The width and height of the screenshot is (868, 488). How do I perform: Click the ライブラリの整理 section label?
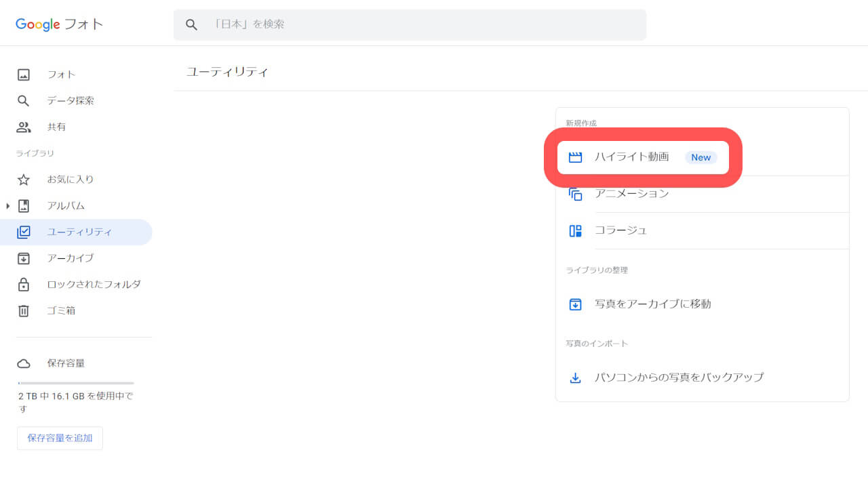coord(597,270)
